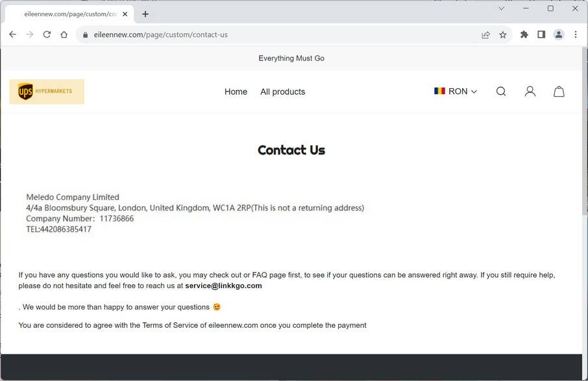Navigate to Home menu item
Viewport: 588px width, 381px height.
(236, 92)
